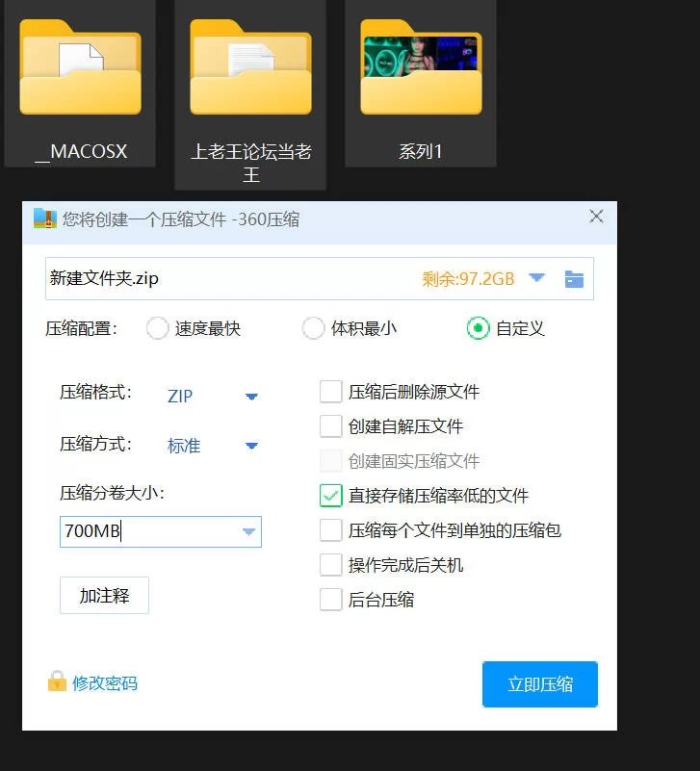This screenshot has height=771, width=700.
Task: Open the browse folder icon
Action: (574, 279)
